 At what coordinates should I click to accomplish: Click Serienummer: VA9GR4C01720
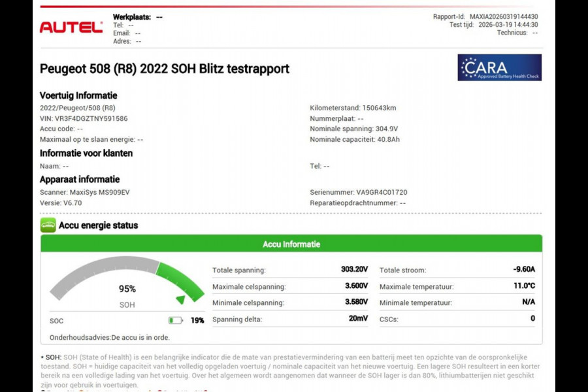(x=358, y=193)
